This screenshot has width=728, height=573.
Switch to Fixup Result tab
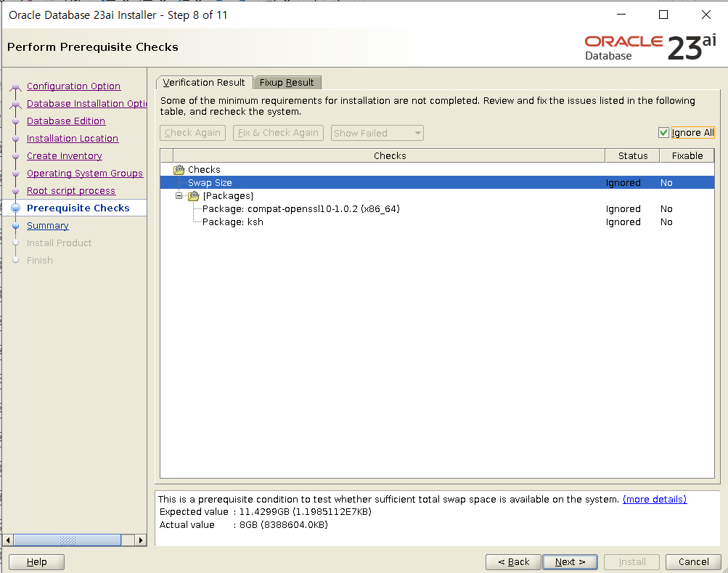click(287, 82)
